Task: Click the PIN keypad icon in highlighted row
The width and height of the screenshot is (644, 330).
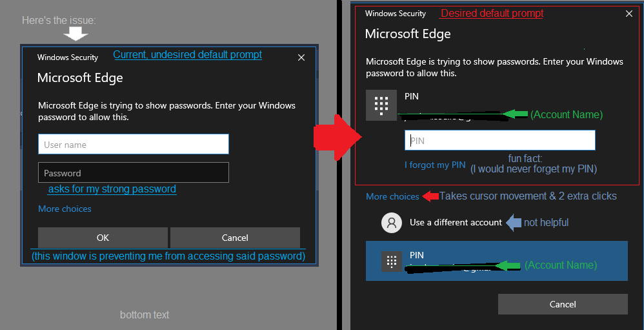Action: point(392,262)
